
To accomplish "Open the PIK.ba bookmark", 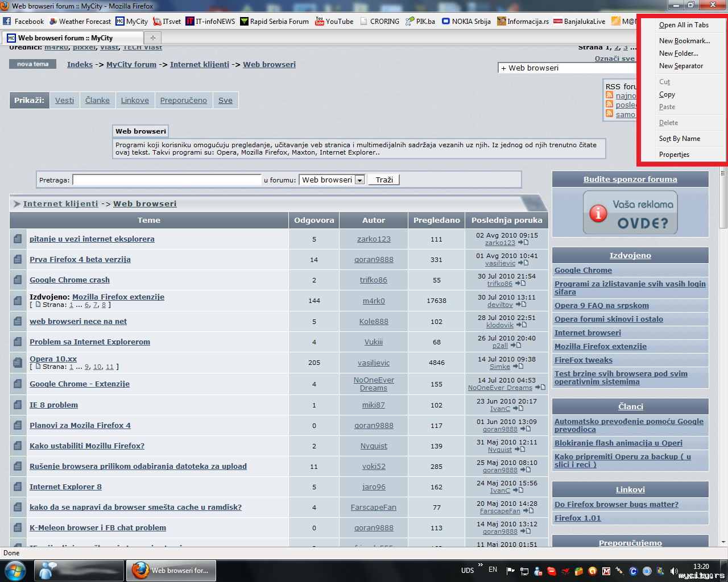I will pyautogui.click(x=420, y=22).
